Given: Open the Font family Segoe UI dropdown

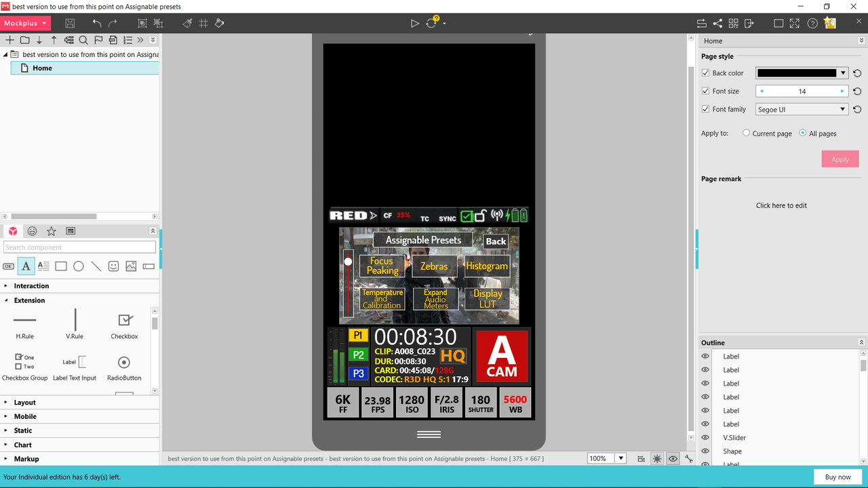Looking at the screenshot, I should click(x=802, y=109).
